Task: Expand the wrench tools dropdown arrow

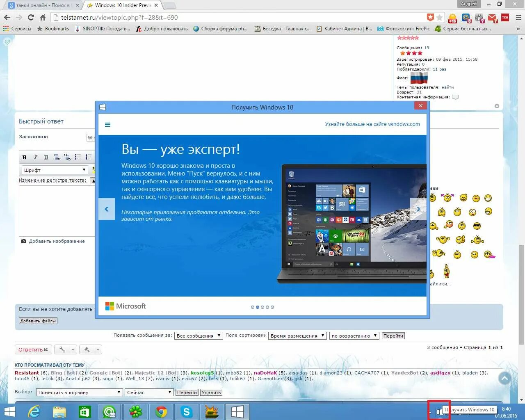Action: tap(73, 349)
